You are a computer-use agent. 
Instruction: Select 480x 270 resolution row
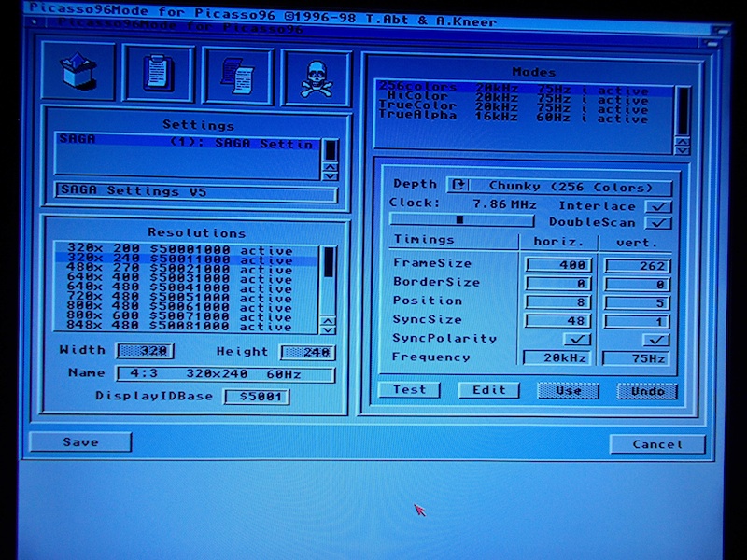(186, 268)
